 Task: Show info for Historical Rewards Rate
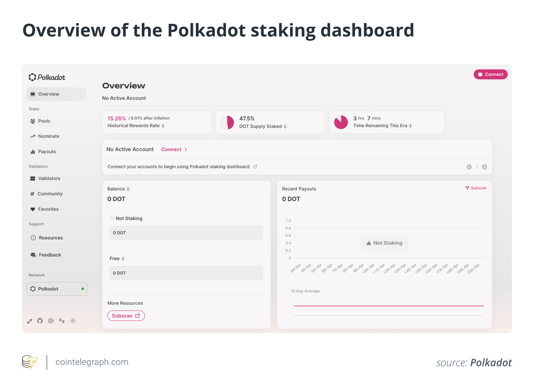[163, 126]
